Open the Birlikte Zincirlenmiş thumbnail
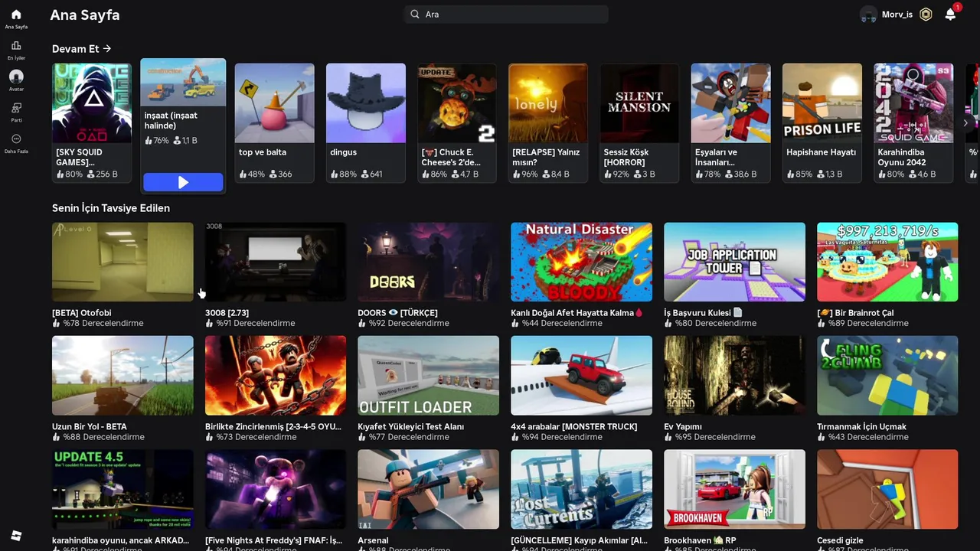Image resolution: width=980 pixels, height=551 pixels. click(276, 376)
